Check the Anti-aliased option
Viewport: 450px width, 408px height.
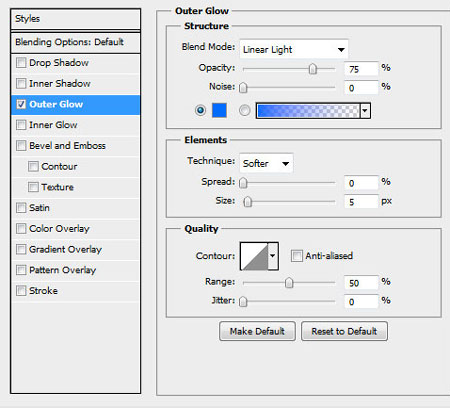tap(296, 256)
